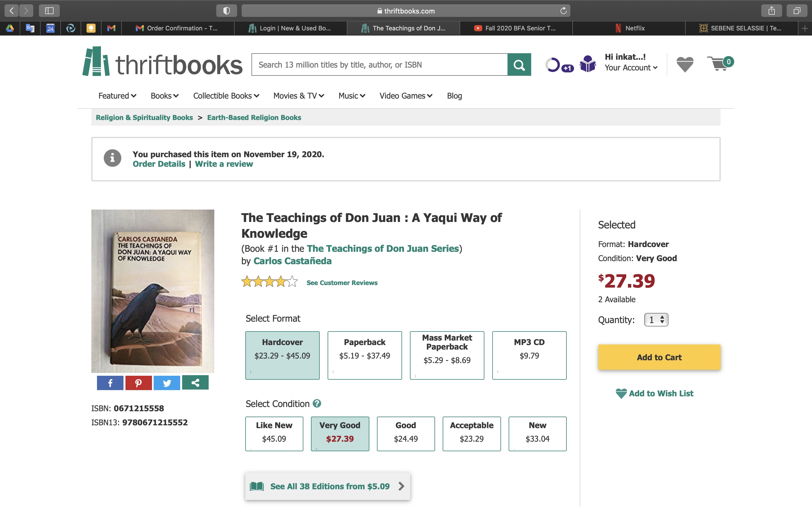The image size is (812, 507).
Task: Open the condition help question mark icon
Action: pyautogui.click(x=317, y=403)
